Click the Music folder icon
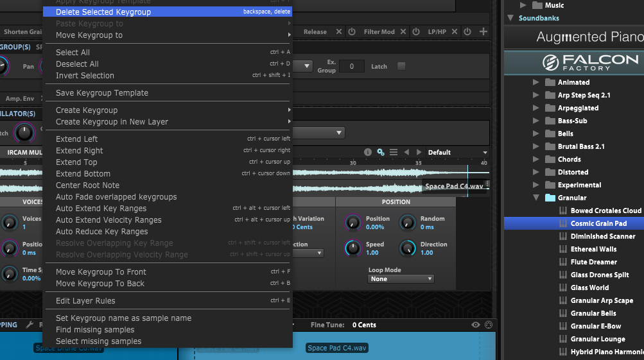 tap(537, 5)
